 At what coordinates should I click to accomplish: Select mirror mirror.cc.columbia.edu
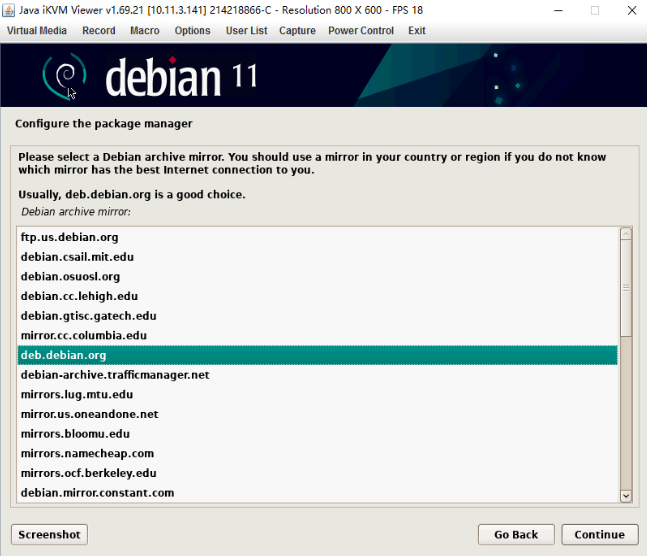pos(317,336)
